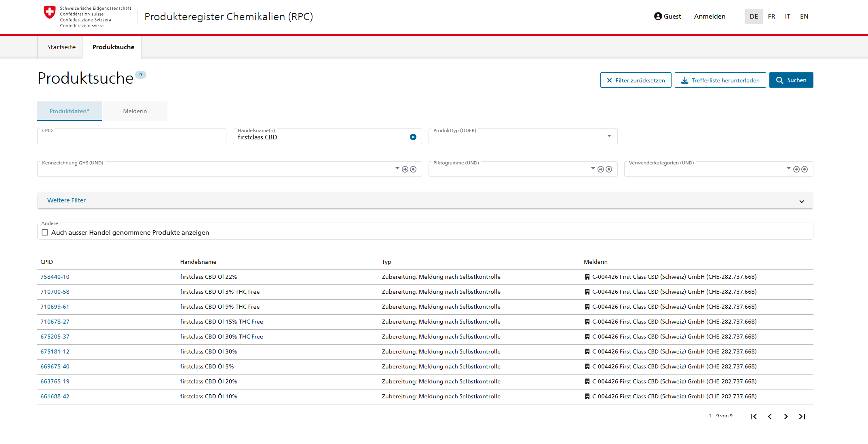Open product link 710699-61
868x444 pixels.
click(55, 307)
